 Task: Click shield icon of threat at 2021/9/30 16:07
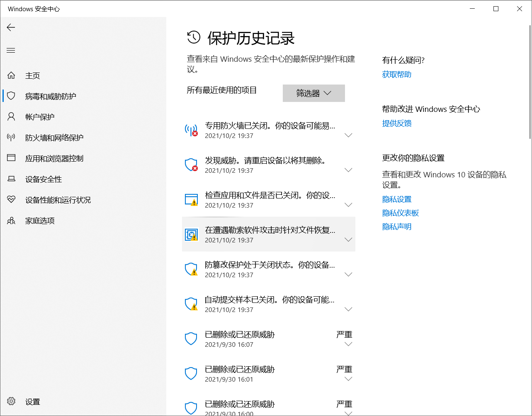click(191, 339)
